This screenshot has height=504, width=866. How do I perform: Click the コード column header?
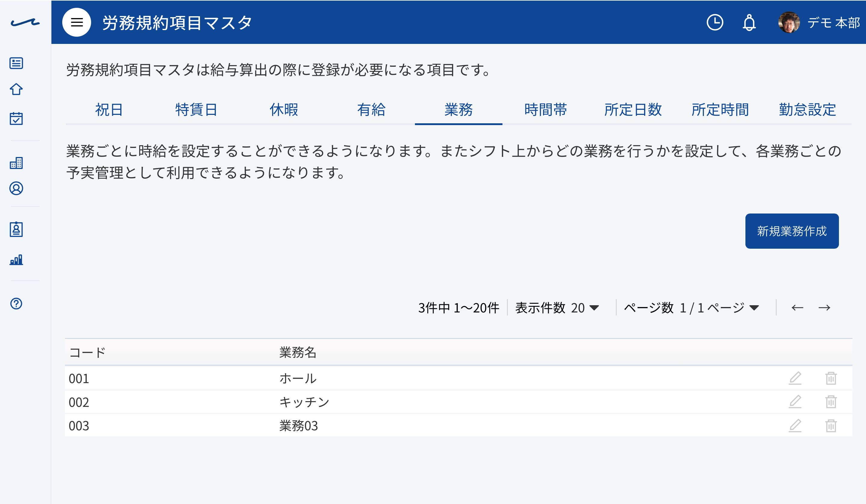tap(87, 352)
